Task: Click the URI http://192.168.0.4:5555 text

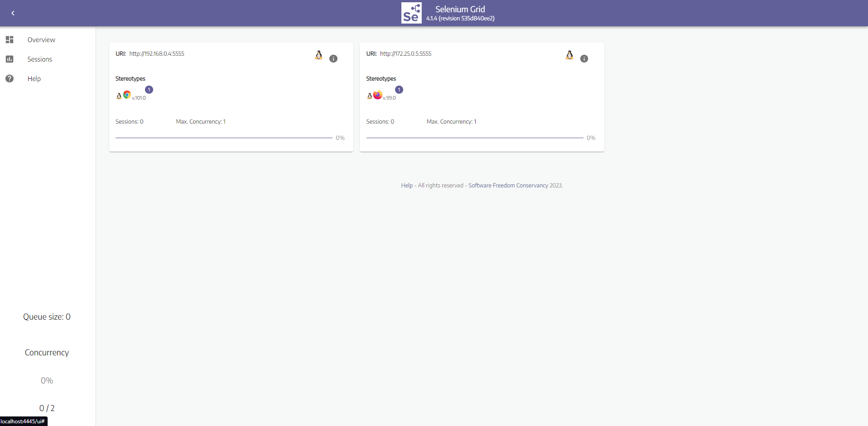Action: pos(157,53)
